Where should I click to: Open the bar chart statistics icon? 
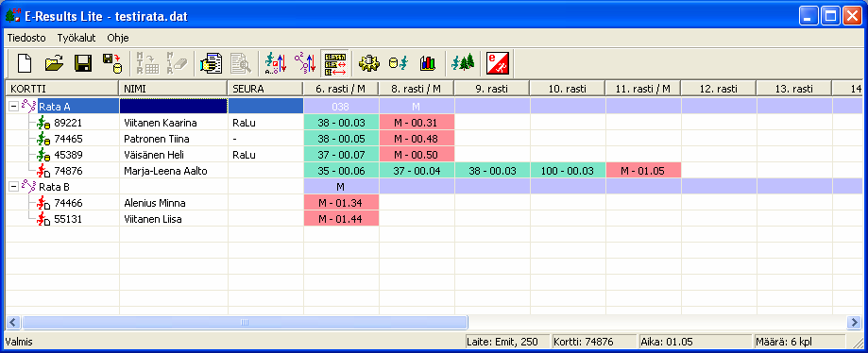click(x=427, y=63)
